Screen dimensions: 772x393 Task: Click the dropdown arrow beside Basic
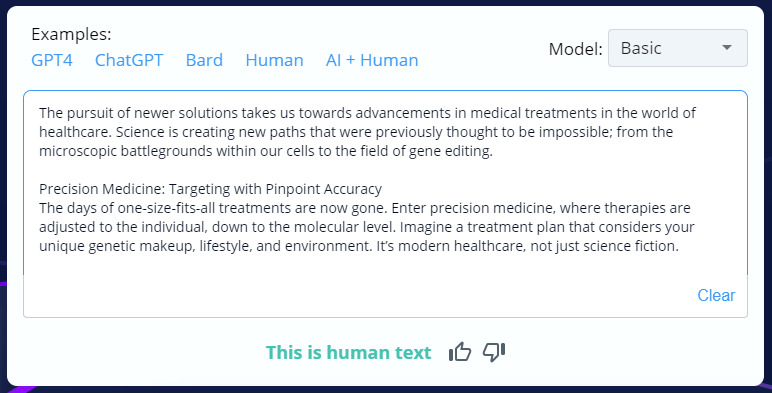tap(727, 48)
